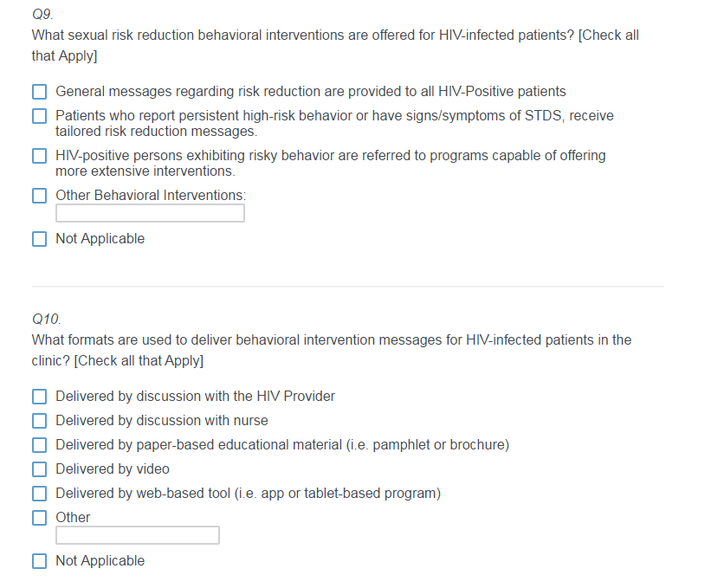724x588 pixels.
Task: Toggle the 'Other' checkbox in Q10
Action: [x=40, y=518]
